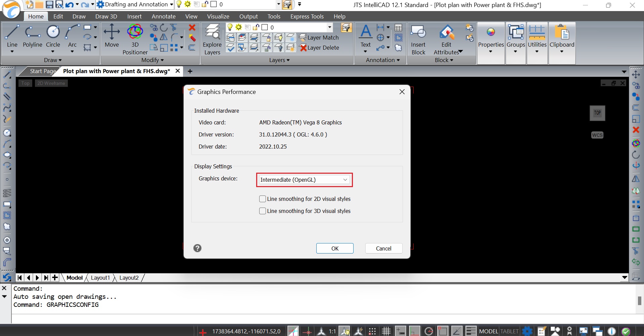
Task: Switch to the Start Page tab
Action: (x=43, y=71)
